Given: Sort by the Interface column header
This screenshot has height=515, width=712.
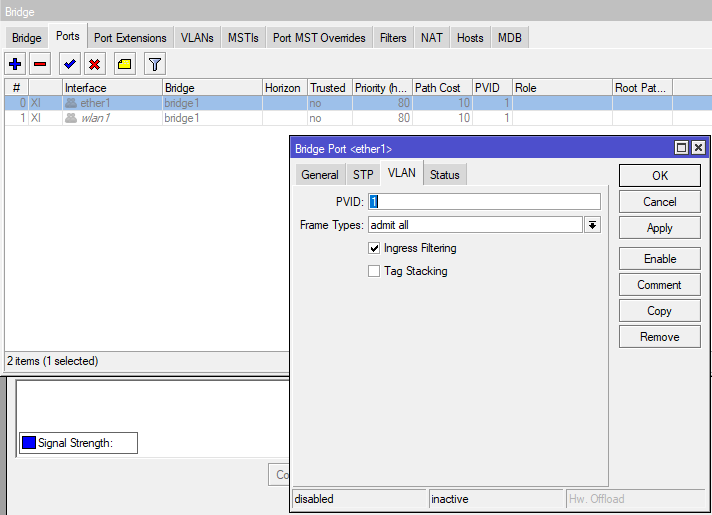Looking at the screenshot, I should click(x=112, y=88).
